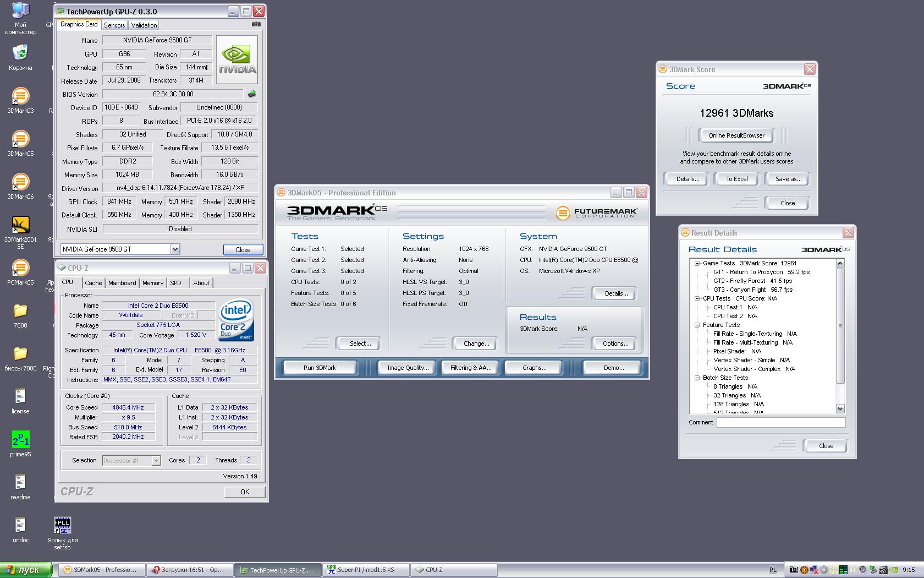Click the NVIDIA logo in GPU-Z
The height and width of the screenshot is (578, 924).
(237, 59)
